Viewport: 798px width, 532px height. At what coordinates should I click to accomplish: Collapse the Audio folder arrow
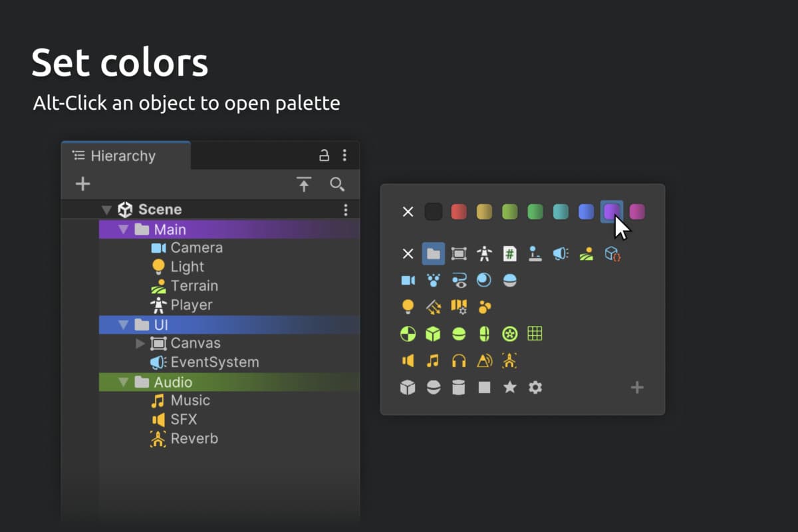click(123, 382)
